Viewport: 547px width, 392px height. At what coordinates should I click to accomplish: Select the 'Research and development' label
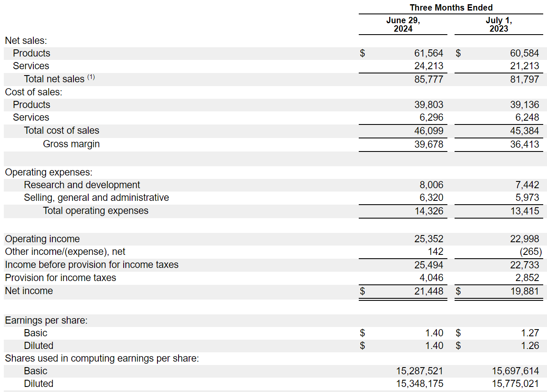82,185
